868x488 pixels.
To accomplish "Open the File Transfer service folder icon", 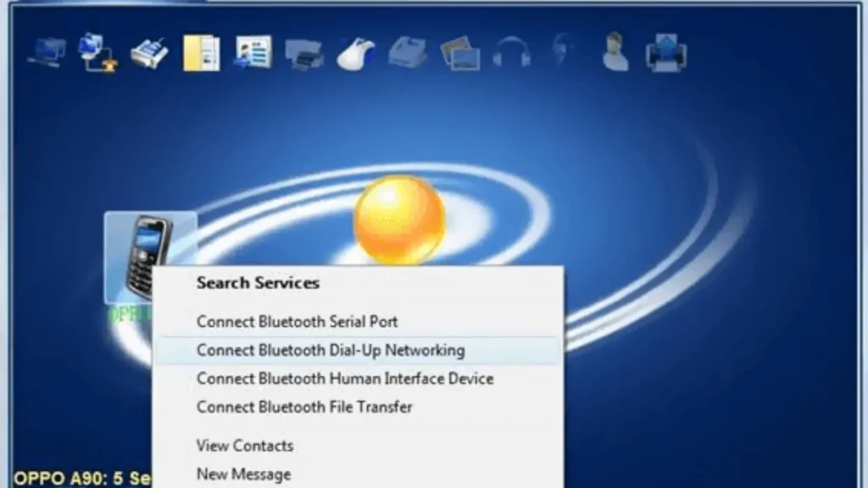I will 200,51.
